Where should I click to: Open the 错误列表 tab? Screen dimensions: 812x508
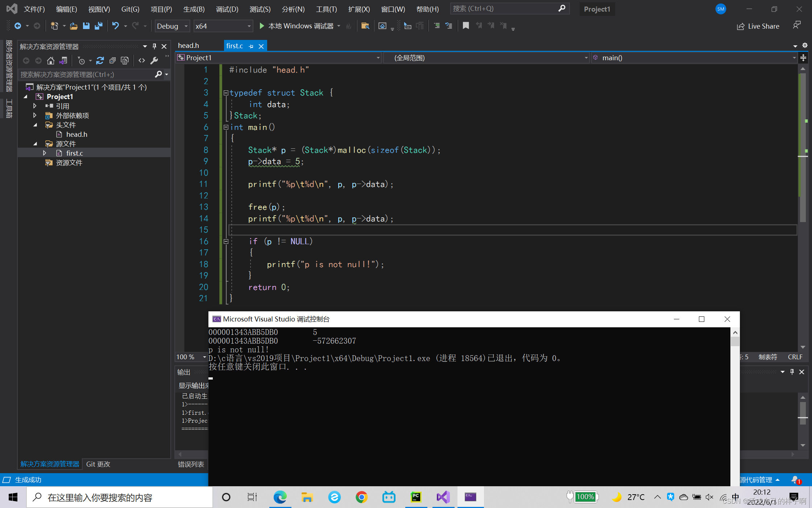pos(191,464)
